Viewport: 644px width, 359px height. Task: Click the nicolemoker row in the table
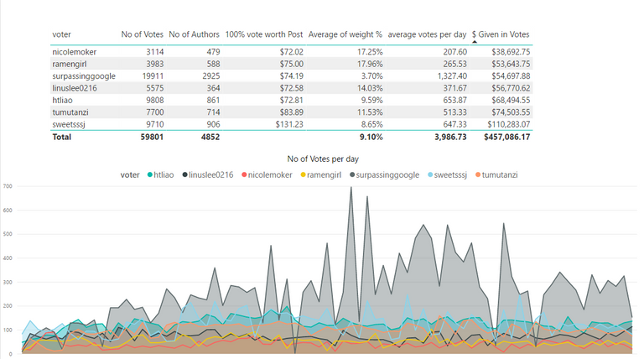(291, 52)
